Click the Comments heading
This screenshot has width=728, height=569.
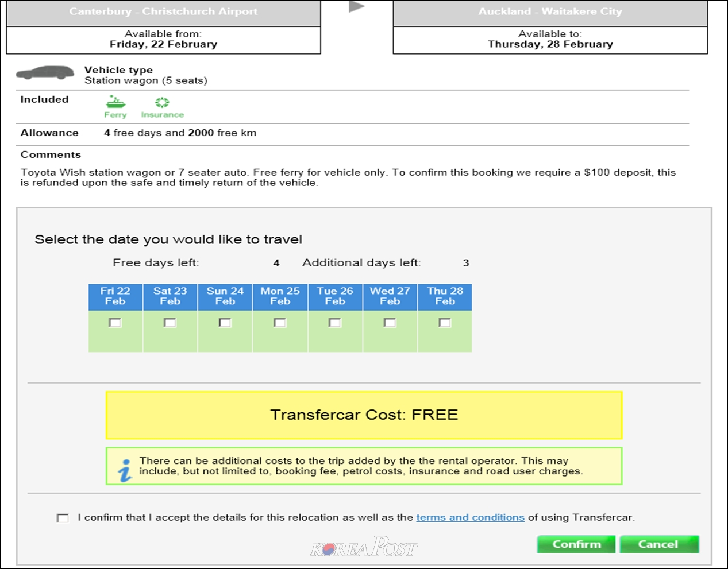pyautogui.click(x=51, y=154)
